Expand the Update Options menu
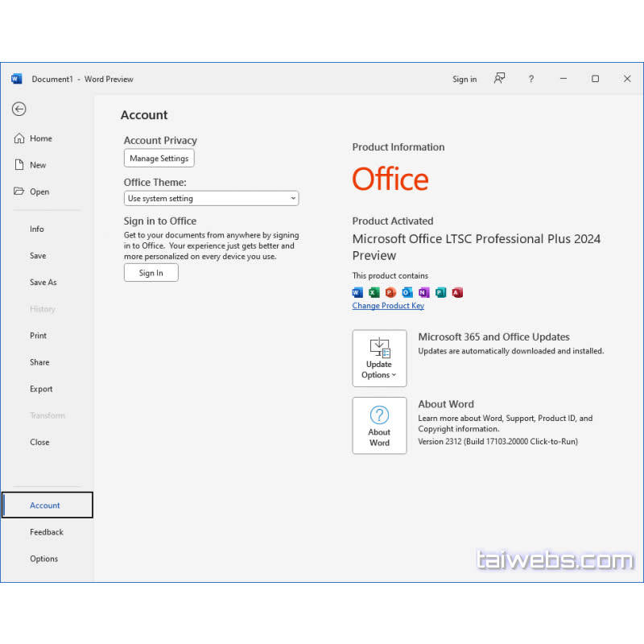The height and width of the screenshot is (644, 644). click(x=379, y=375)
